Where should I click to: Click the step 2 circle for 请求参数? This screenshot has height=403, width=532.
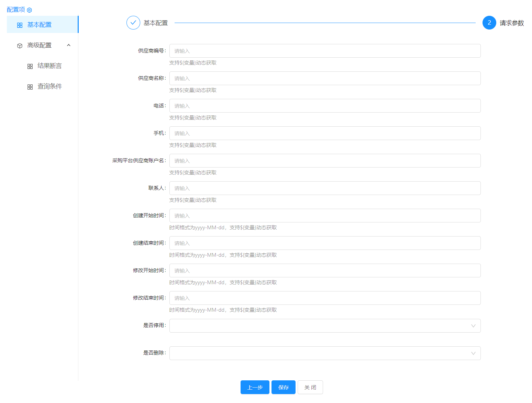489,23
